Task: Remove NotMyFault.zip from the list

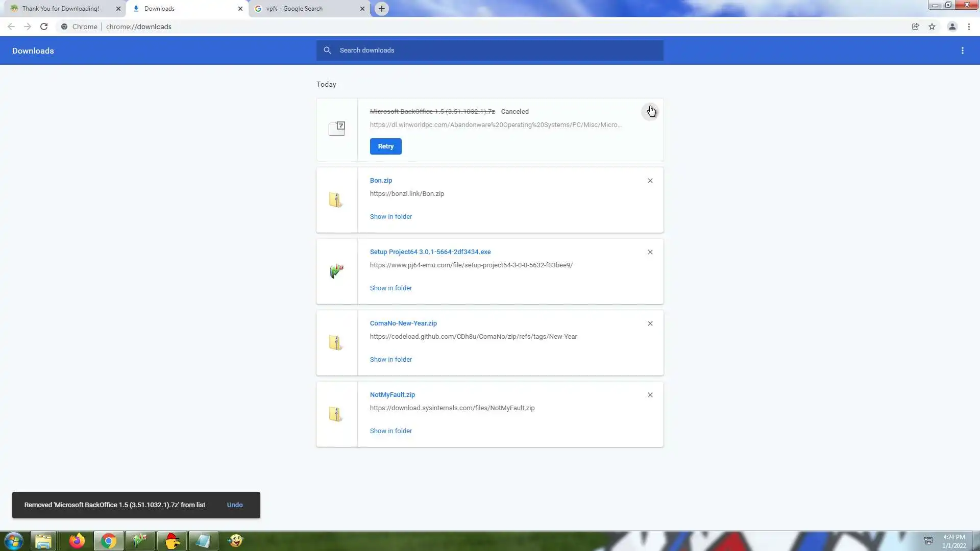Action: click(650, 395)
